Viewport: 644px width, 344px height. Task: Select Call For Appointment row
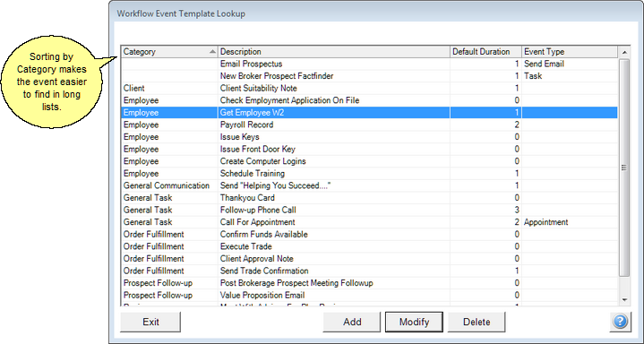click(369, 222)
